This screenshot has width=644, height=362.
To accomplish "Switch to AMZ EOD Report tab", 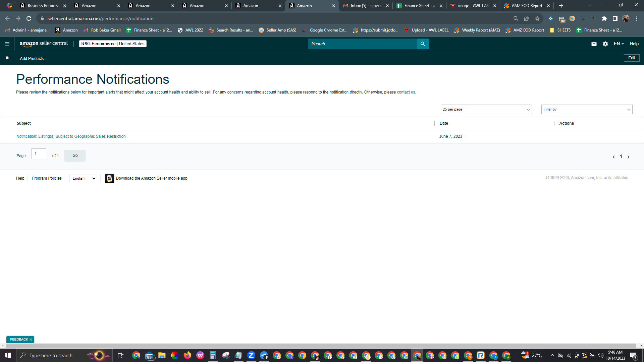I will coord(527,6).
